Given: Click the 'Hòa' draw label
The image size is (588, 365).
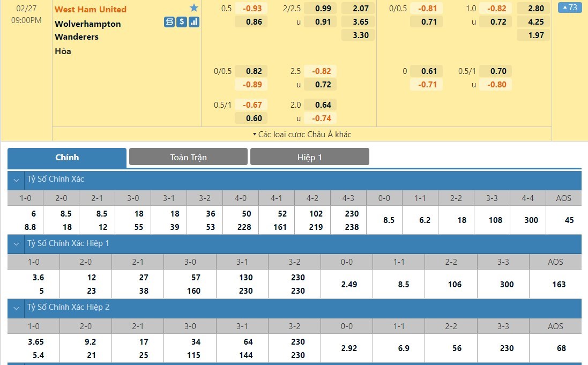Looking at the screenshot, I should 63,51.
